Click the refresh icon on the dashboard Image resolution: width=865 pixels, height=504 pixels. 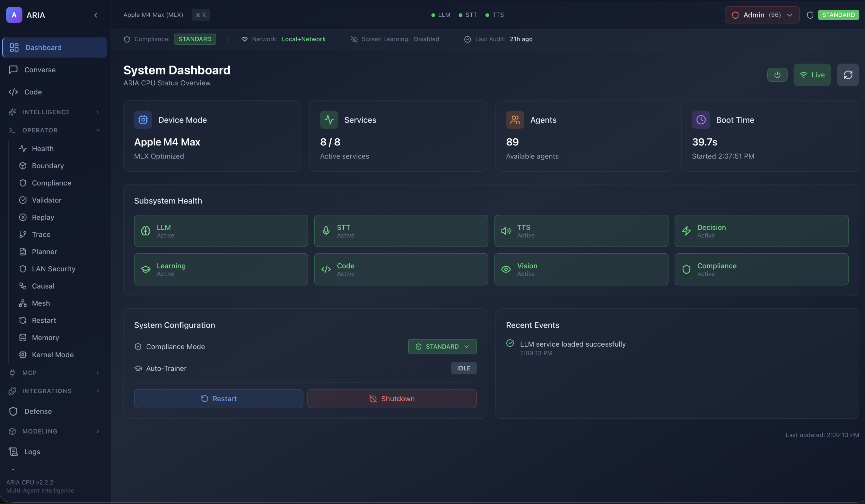(848, 75)
